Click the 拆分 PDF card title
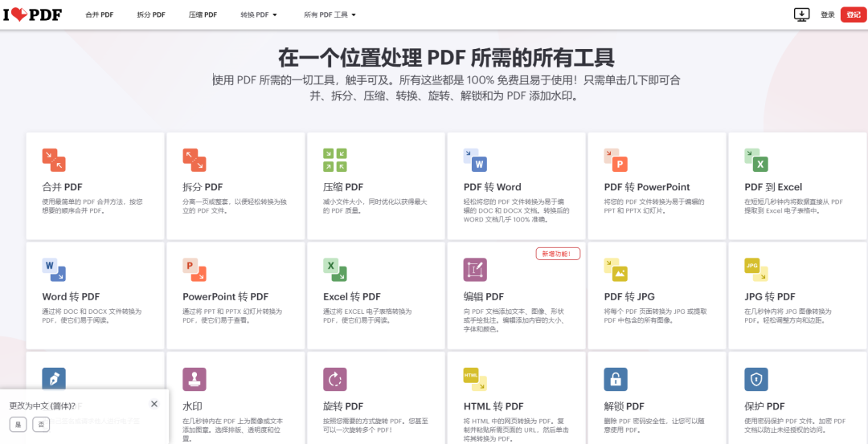This screenshot has height=444, width=868. point(203,187)
